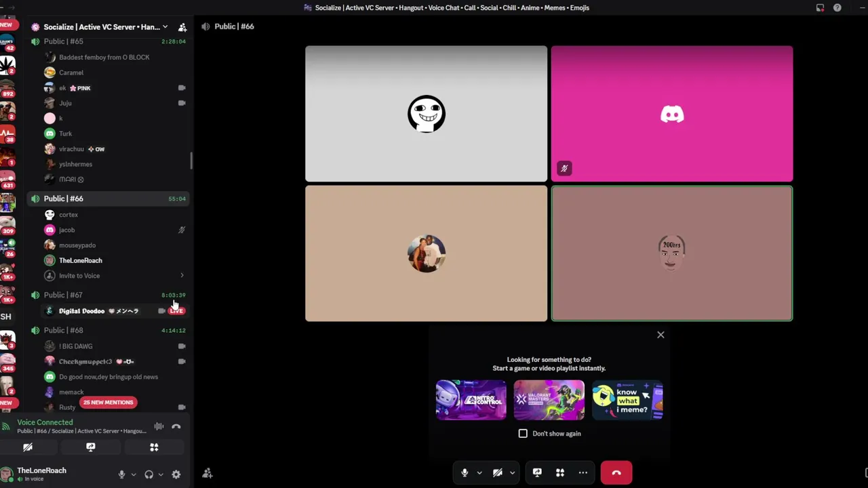Open inbox icon in title bar

(820, 7)
